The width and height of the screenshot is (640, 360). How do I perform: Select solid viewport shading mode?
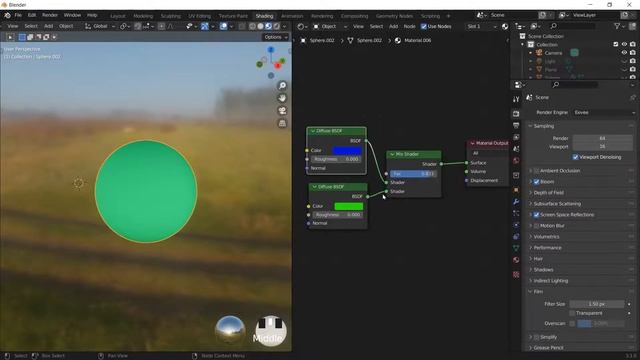[260, 26]
